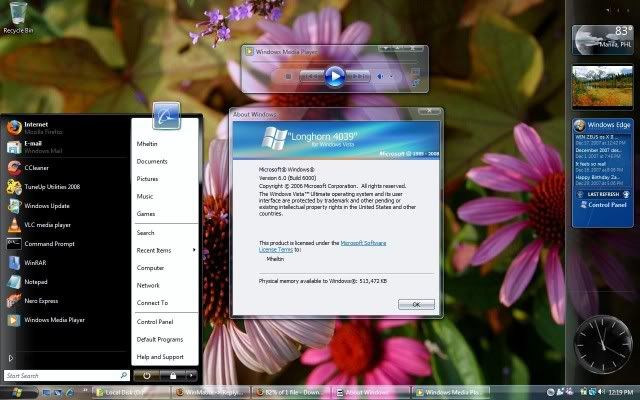Switch to '82% of 1 file' download taskbar button
The image size is (640, 400).
(x=291, y=393)
